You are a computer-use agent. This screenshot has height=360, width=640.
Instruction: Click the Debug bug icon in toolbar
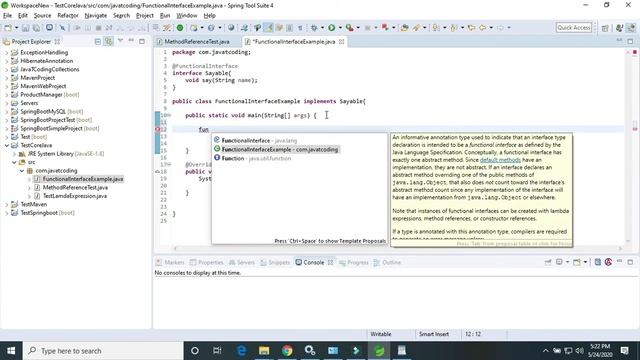[313, 28]
